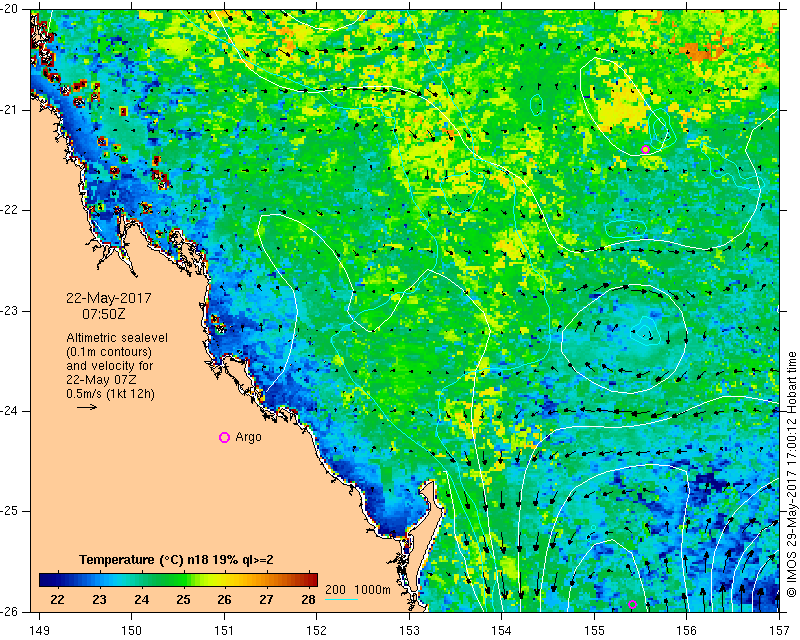Viewport: 800px width, 640px height.
Task: Click the cyan 200m isobath legend line
Action: [341, 599]
